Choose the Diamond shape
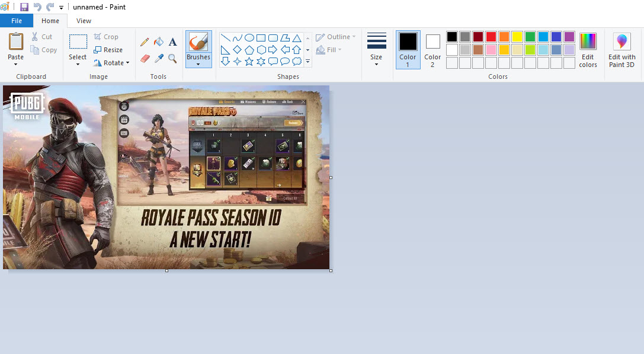 [x=238, y=50]
